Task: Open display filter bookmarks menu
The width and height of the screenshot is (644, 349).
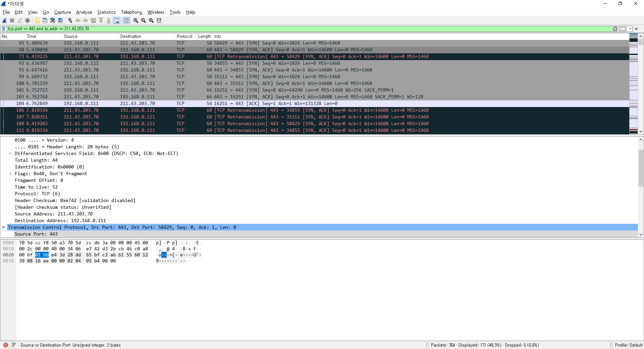Action: (x=4, y=29)
